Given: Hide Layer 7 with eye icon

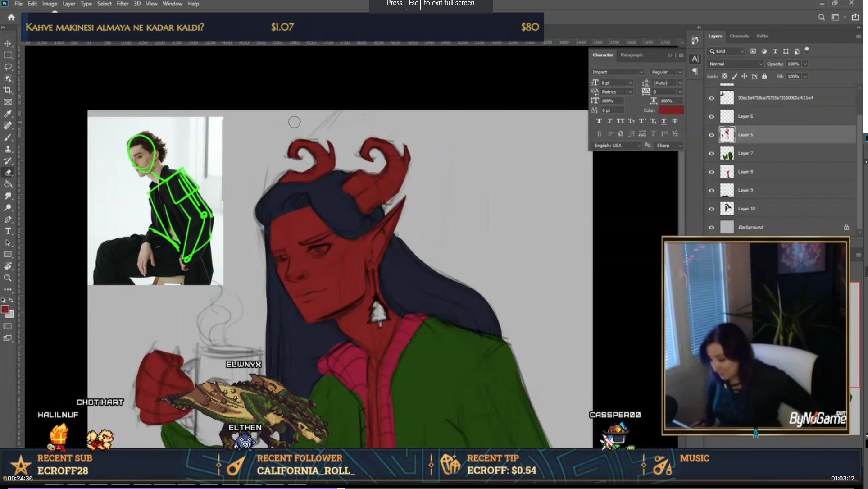Looking at the screenshot, I should click(x=712, y=153).
